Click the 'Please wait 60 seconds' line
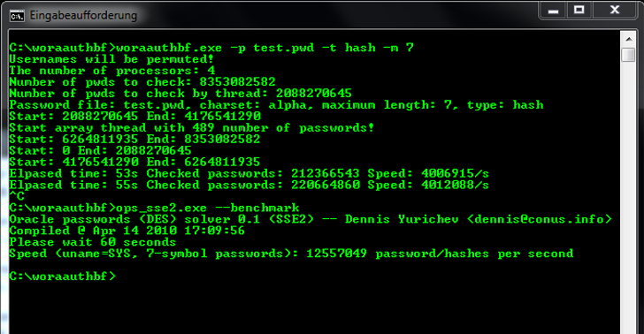The height and width of the screenshot is (334, 644). [93, 242]
